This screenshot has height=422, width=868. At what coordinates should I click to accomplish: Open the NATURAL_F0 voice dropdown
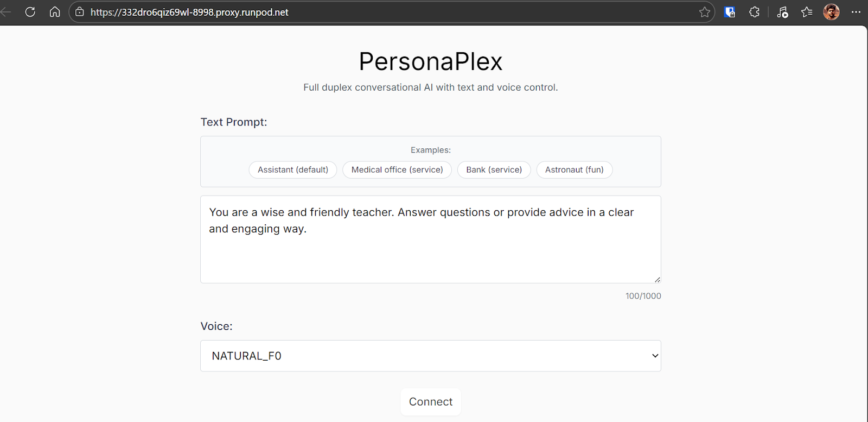point(430,356)
